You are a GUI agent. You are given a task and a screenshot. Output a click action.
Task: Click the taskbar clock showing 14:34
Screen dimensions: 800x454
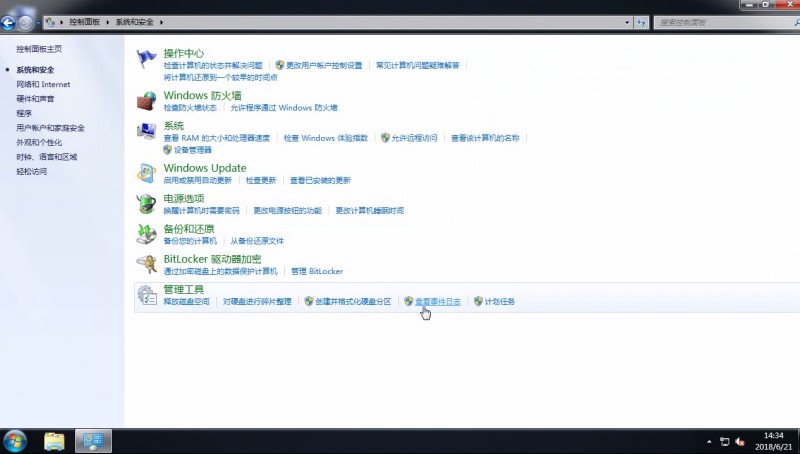click(x=773, y=441)
